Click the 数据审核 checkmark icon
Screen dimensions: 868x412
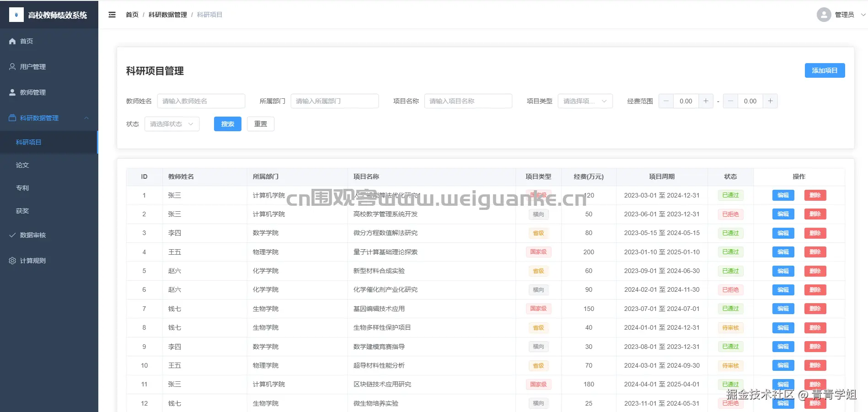[12, 235]
